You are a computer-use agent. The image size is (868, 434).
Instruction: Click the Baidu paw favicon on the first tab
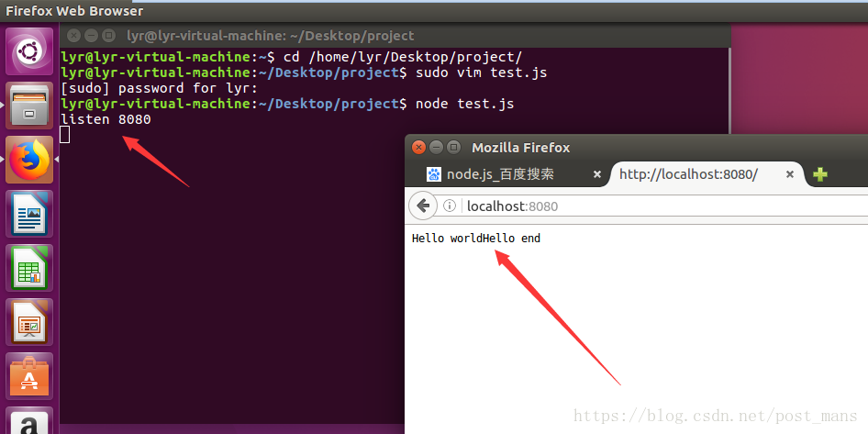click(433, 174)
